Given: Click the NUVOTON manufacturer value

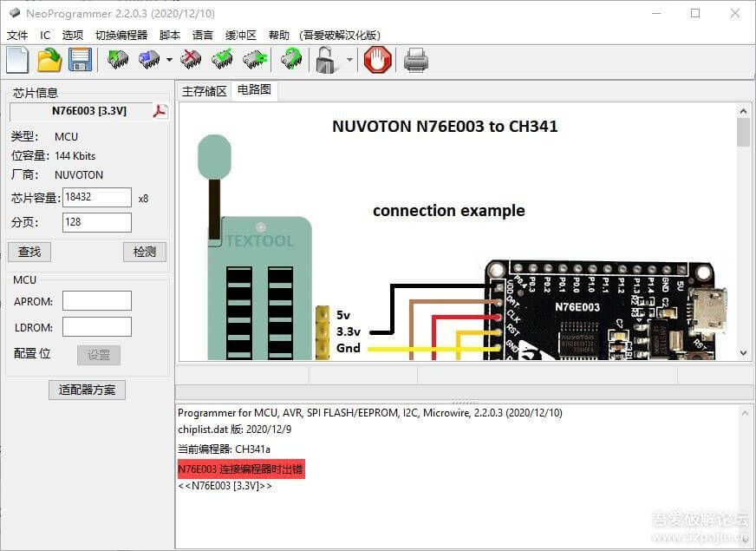Looking at the screenshot, I should [x=79, y=175].
